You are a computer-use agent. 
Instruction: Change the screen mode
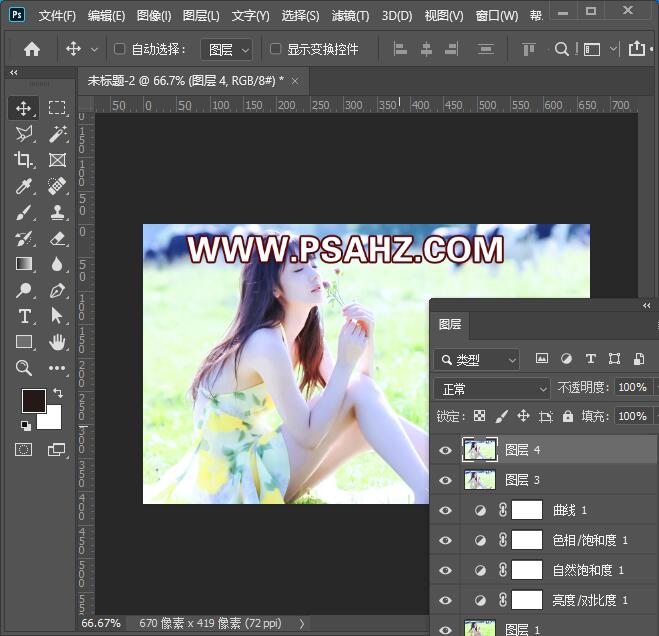pos(56,449)
